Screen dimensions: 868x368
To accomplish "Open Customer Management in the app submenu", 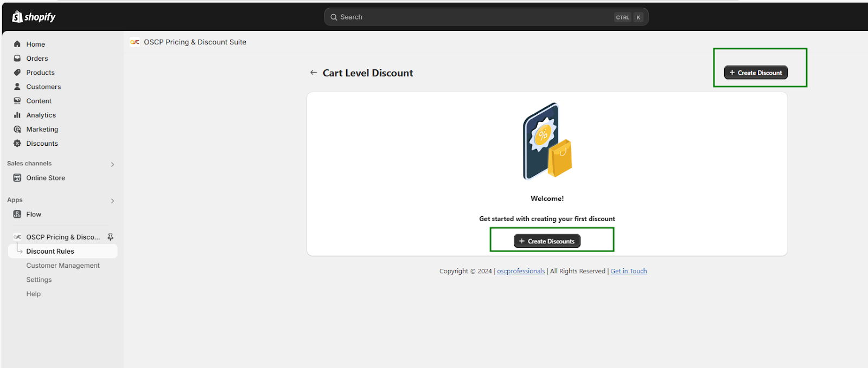I will pyautogui.click(x=63, y=266).
